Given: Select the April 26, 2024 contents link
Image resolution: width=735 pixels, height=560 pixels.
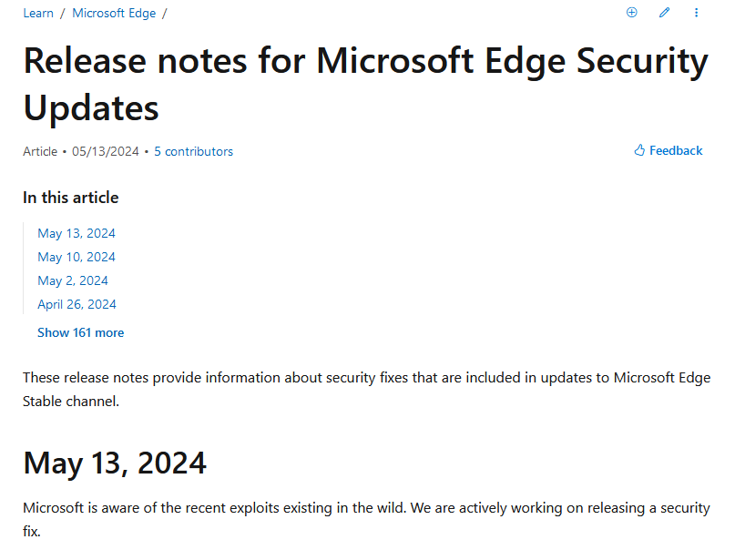Looking at the screenshot, I should click(77, 304).
